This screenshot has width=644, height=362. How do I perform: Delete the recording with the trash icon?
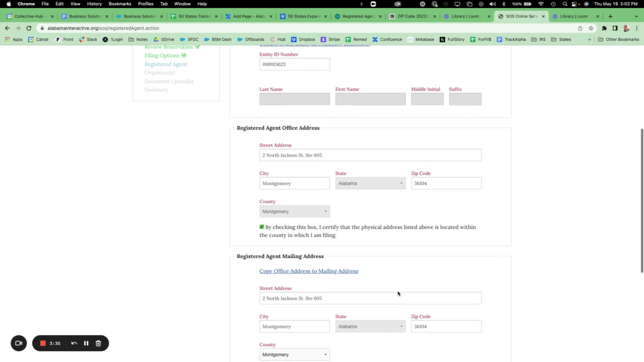point(98,343)
